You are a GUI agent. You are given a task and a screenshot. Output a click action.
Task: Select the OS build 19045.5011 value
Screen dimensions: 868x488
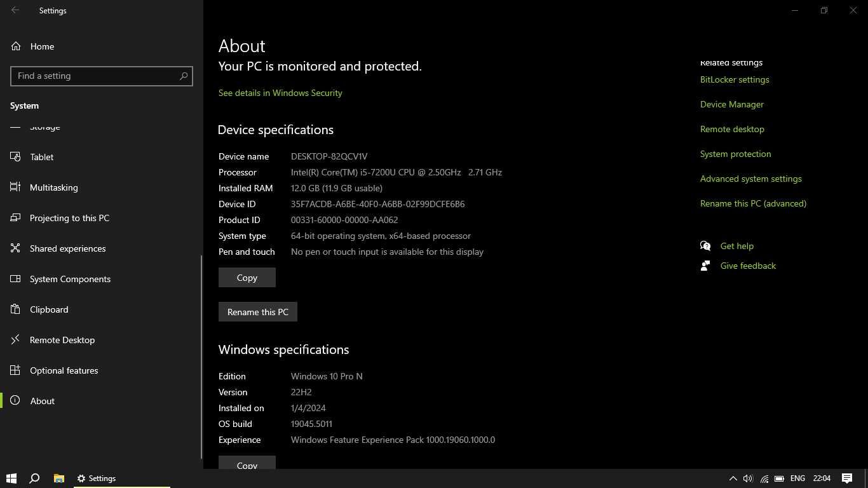[x=311, y=424]
